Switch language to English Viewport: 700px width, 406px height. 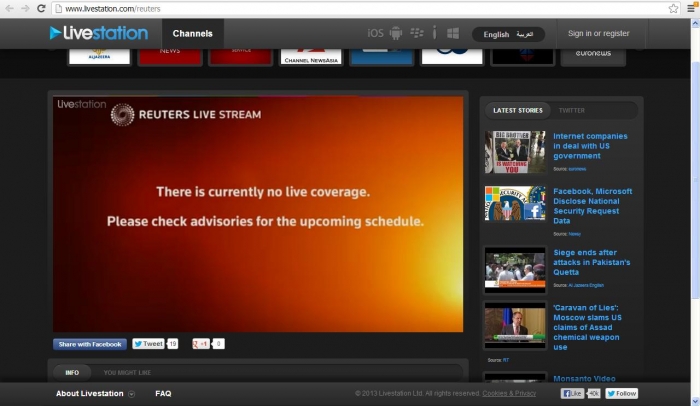coord(496,34)
